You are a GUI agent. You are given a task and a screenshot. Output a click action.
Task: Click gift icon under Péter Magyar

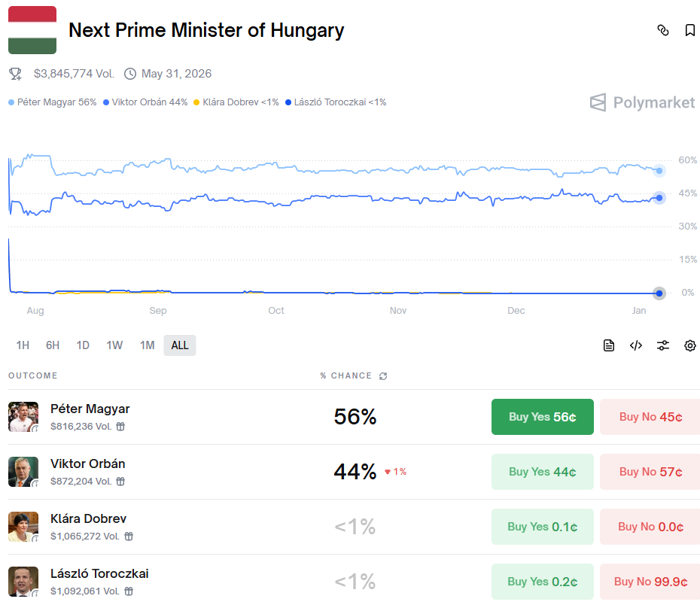120,427
